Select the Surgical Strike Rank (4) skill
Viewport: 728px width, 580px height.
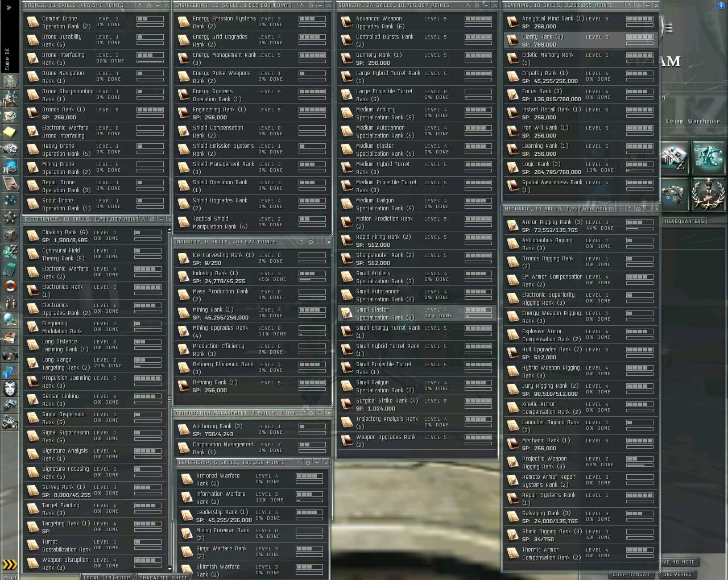click(x=417, y=404)
